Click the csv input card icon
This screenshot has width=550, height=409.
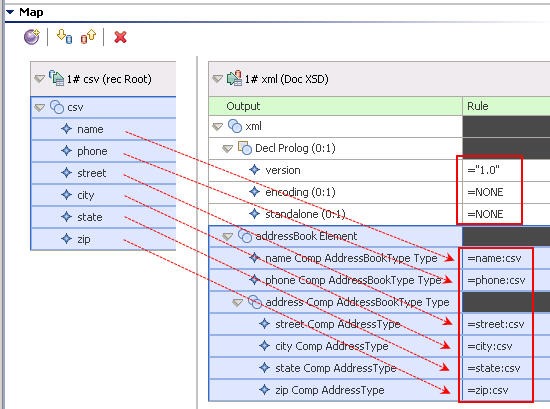click(56, 78)
